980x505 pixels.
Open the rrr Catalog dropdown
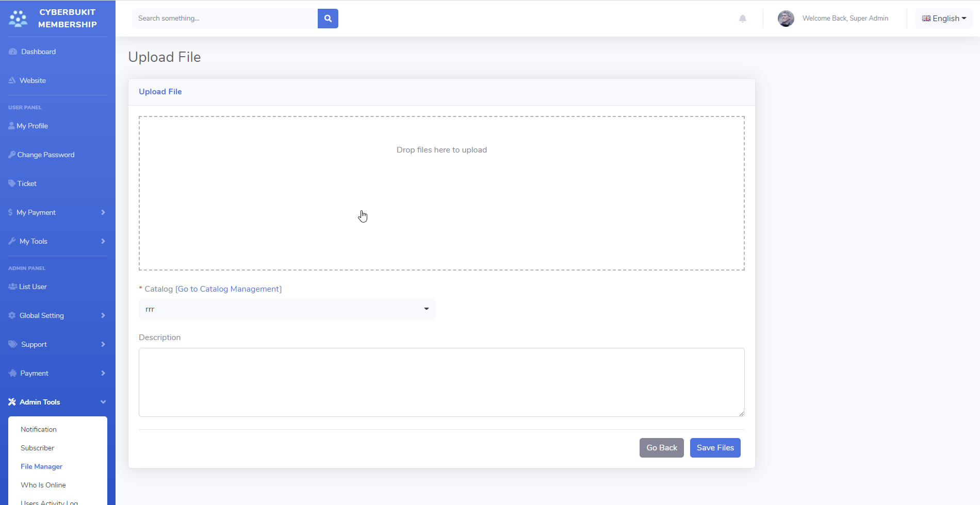click(287, 309)
